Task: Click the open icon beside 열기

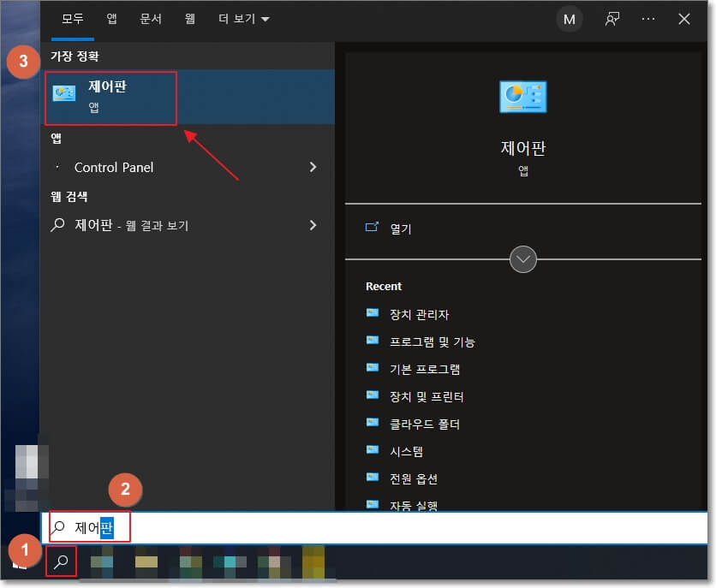Action: click(x=373, y=227)
